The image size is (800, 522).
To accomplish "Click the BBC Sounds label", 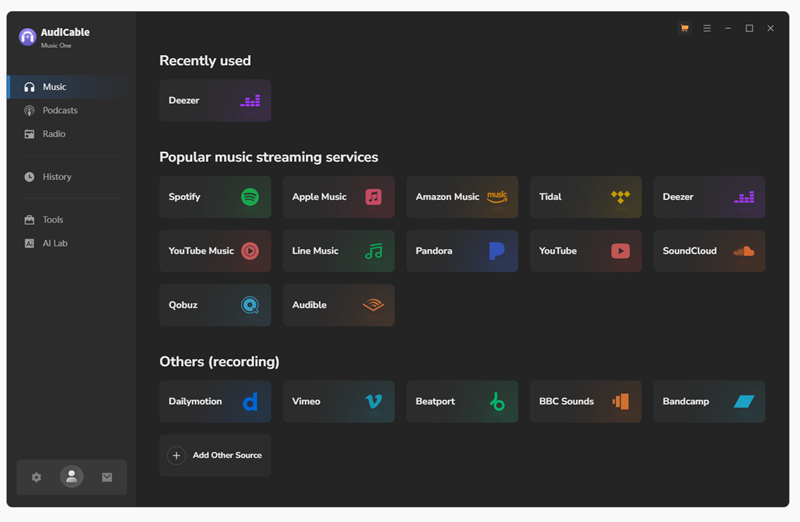I will click(566, 402).
